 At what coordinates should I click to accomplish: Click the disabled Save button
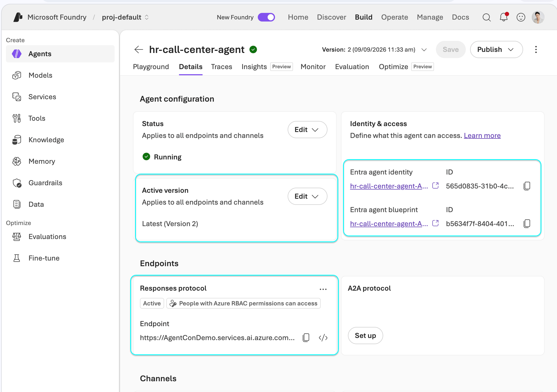click(x=451, y=49)
